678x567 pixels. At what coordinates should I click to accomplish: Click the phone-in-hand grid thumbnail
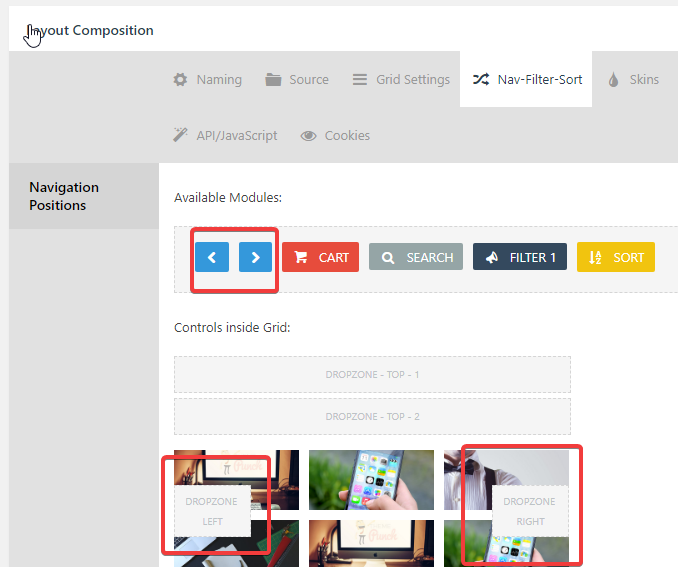pyautogui.click(x=371, y=480)
